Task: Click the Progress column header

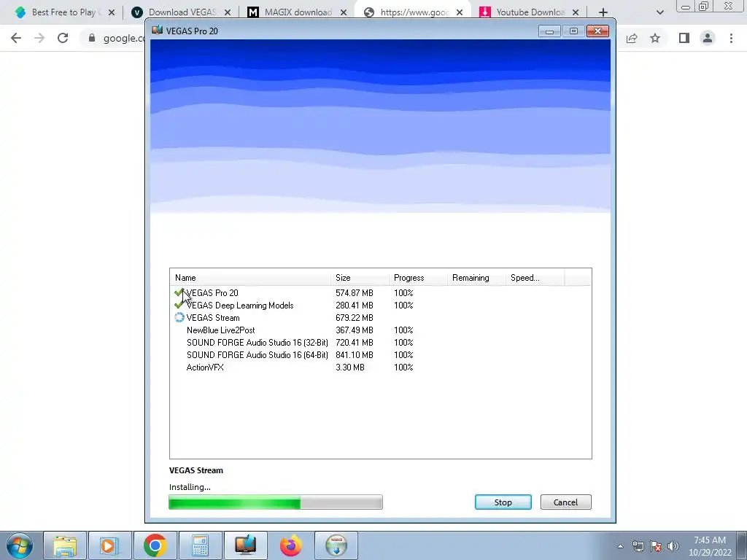Action: tap(418, 278)
